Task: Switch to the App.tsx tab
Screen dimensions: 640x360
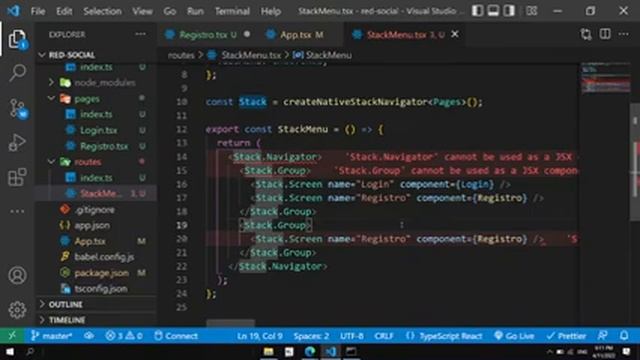Action: click(299, 35)
